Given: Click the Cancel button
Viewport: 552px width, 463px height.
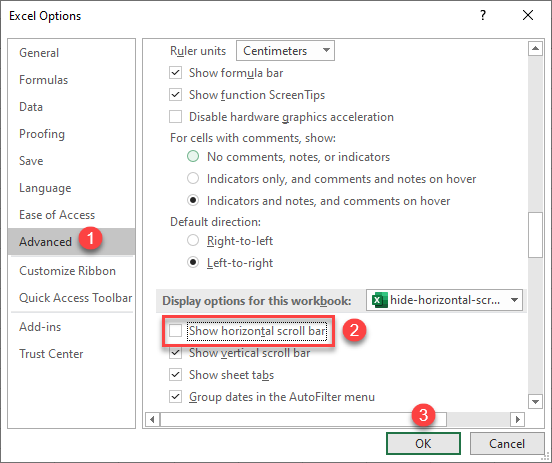Looking at the screenshot, I should point(507,444).
